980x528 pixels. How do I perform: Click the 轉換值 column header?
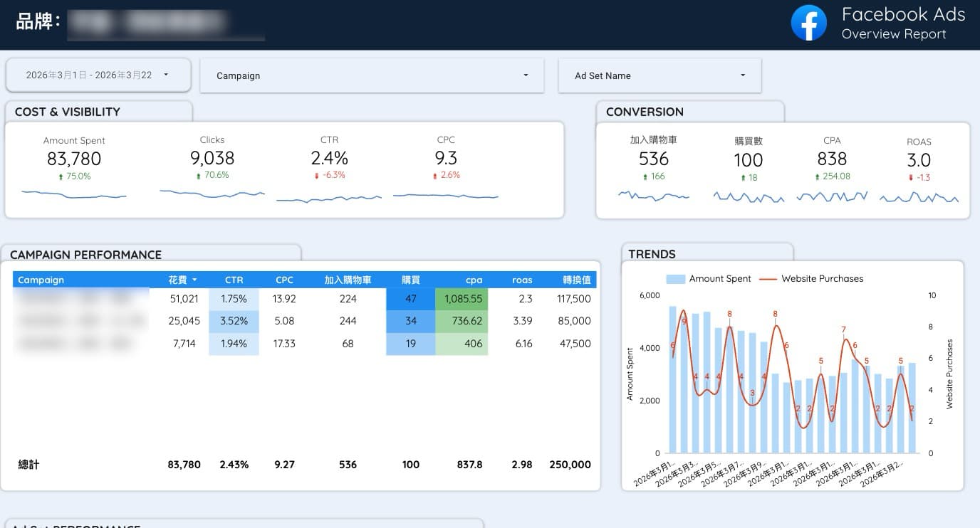pos(576,280)
